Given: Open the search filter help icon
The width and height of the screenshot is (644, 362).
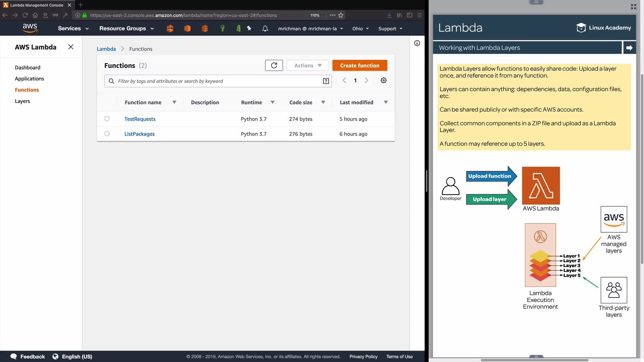Looking at the screenshot, I should [x=326, y=81].
